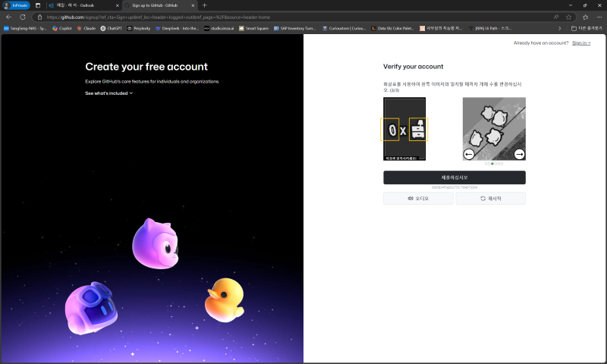Click the right arrow on puzzle image
Screen dimensions: 607x364
click(x=519, y=155)
